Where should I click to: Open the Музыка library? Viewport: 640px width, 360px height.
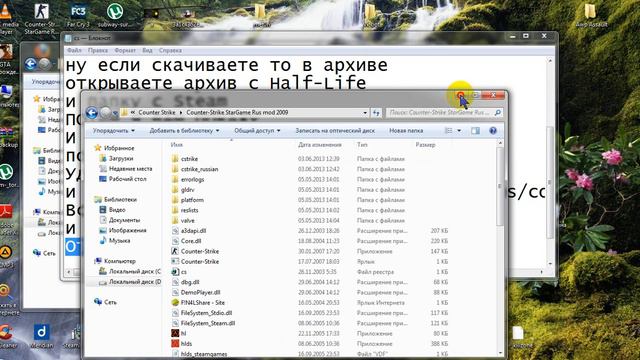point(115,240)
